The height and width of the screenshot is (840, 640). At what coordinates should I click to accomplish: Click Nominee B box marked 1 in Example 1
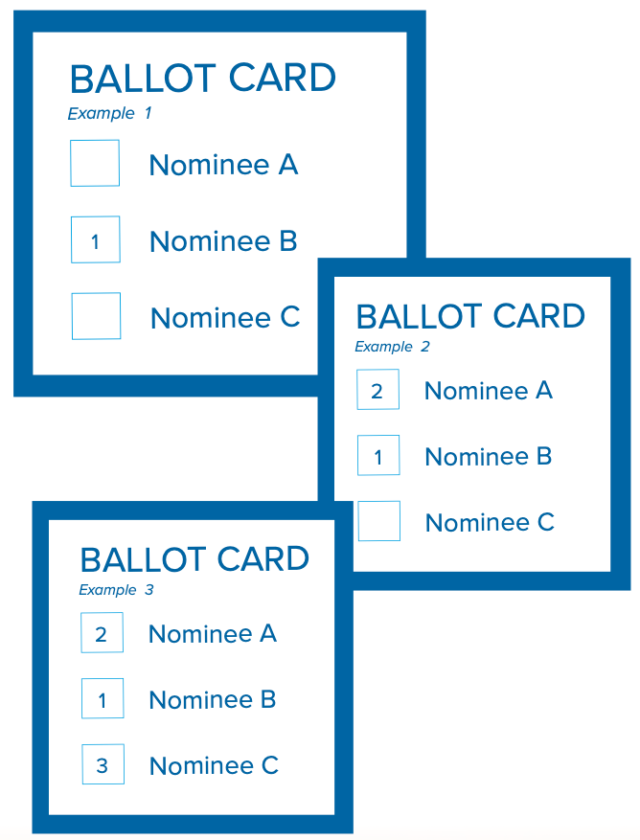click(96, 239)
